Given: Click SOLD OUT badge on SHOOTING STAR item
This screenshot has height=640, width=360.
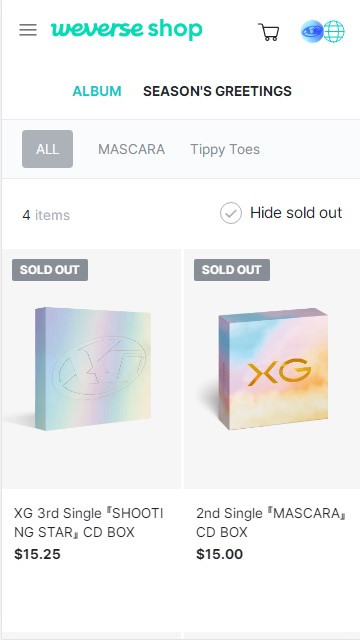Looking at the screenshot, I should (50, 270).
